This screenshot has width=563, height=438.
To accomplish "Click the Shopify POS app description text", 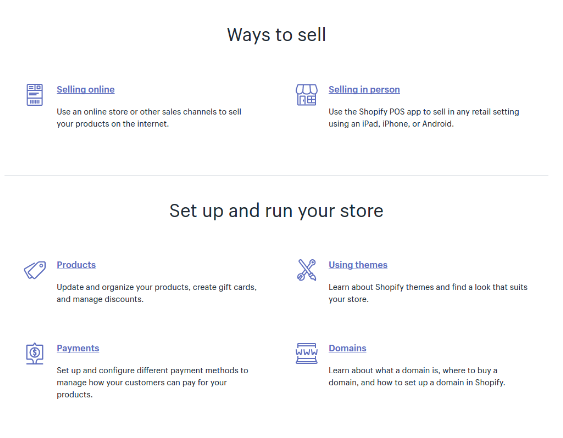I will point(424,118).
